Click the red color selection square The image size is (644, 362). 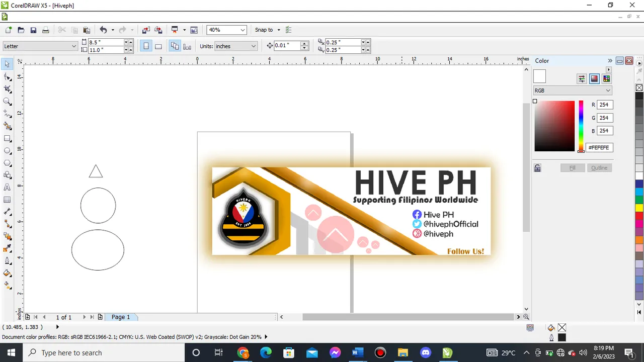click(554, 126)
